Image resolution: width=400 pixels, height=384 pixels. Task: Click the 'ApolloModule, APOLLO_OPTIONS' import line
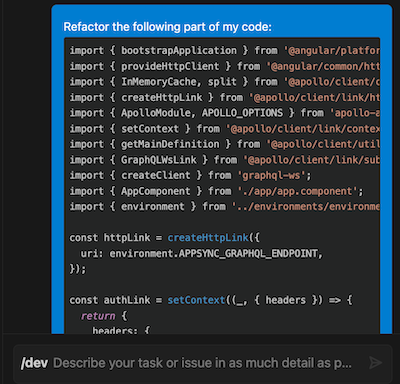click(225, 113)
